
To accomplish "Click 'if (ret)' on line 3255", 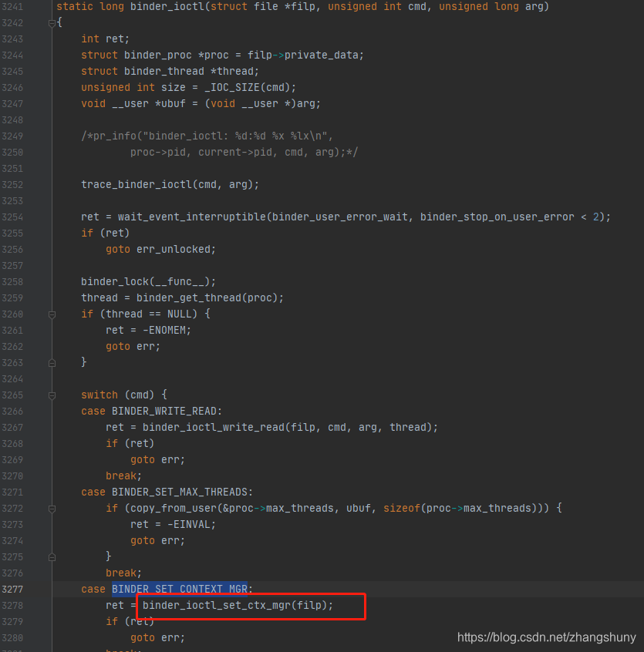I will point(105,234).
